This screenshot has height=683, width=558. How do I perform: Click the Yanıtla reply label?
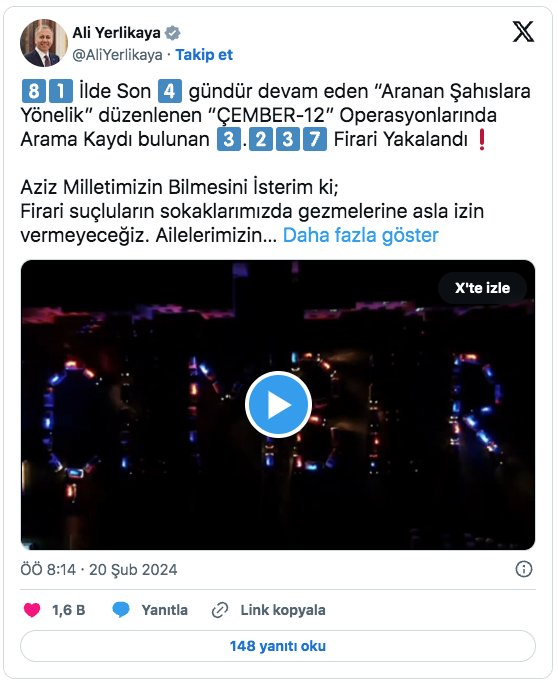165,610
